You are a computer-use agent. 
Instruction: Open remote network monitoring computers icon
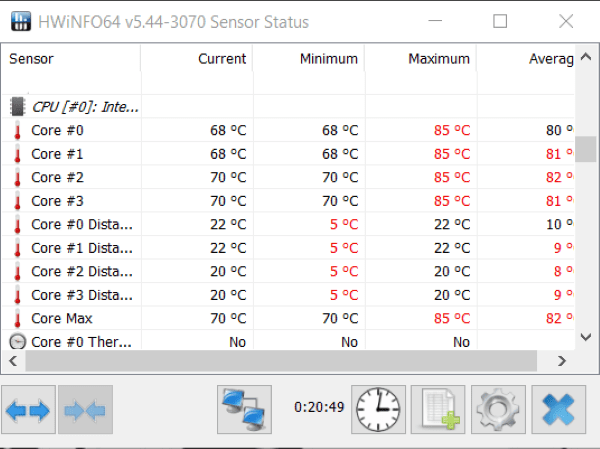(244, 410)
